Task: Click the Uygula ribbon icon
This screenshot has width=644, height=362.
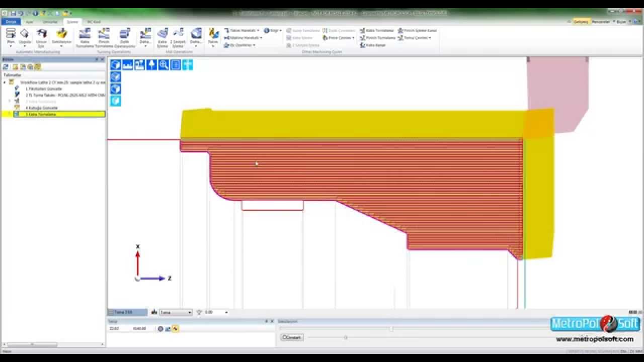Action: 25,38
